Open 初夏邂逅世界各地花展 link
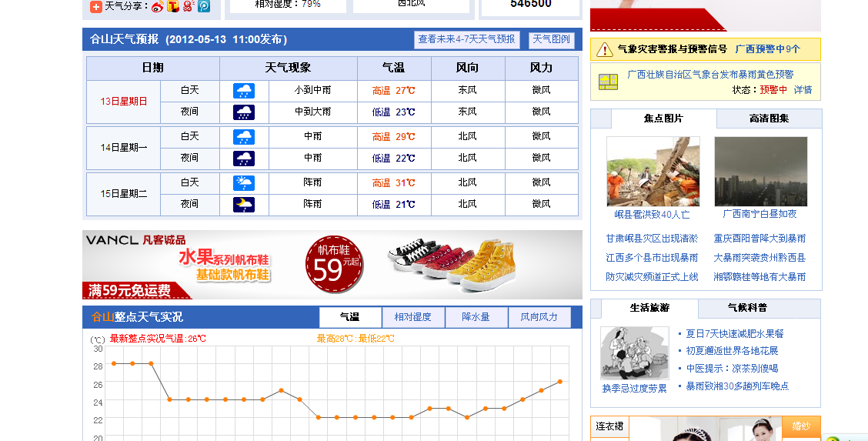868x441 pixels. (x=732, y=351)
